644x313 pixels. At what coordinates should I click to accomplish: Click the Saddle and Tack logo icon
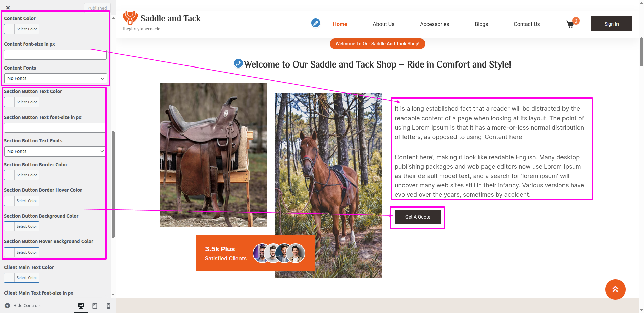(130, 18)
